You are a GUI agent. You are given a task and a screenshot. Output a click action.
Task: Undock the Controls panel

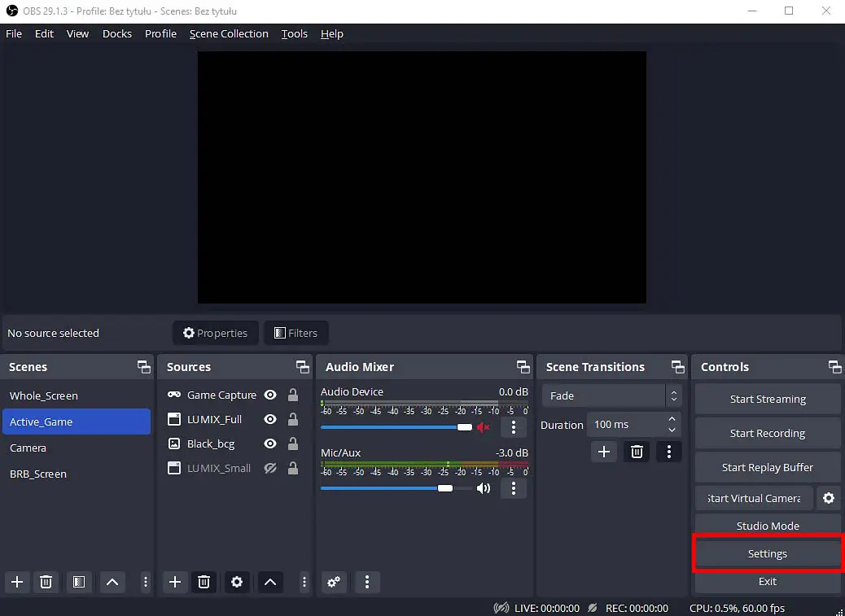[834, 367]
